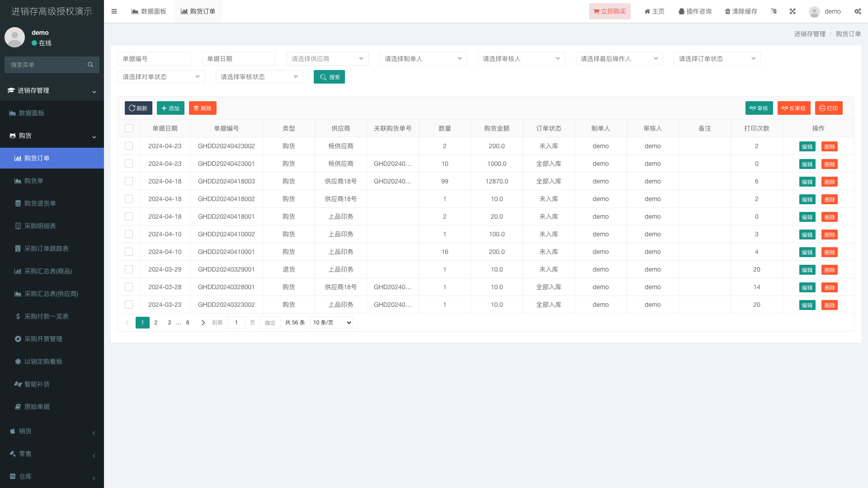Screen dimensions: 868x488
Task: Open 数据面板 in the sidebar
Action: [x=52, y=113]
